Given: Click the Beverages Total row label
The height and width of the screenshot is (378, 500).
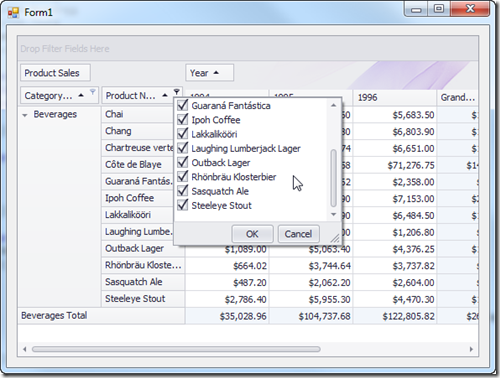Looking at the screenshot, I should 101,316.
